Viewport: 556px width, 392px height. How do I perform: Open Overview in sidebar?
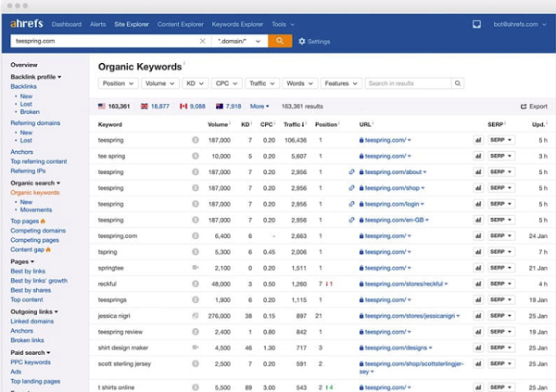click(x=24, y=65)
